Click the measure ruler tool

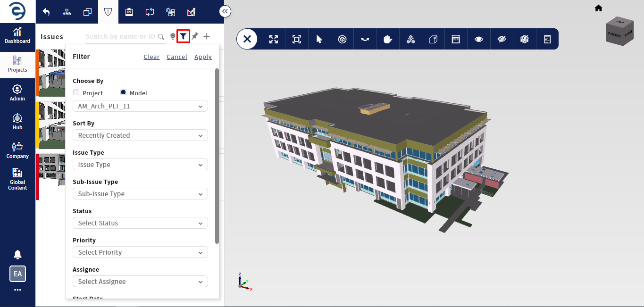(x=456, y=39)
